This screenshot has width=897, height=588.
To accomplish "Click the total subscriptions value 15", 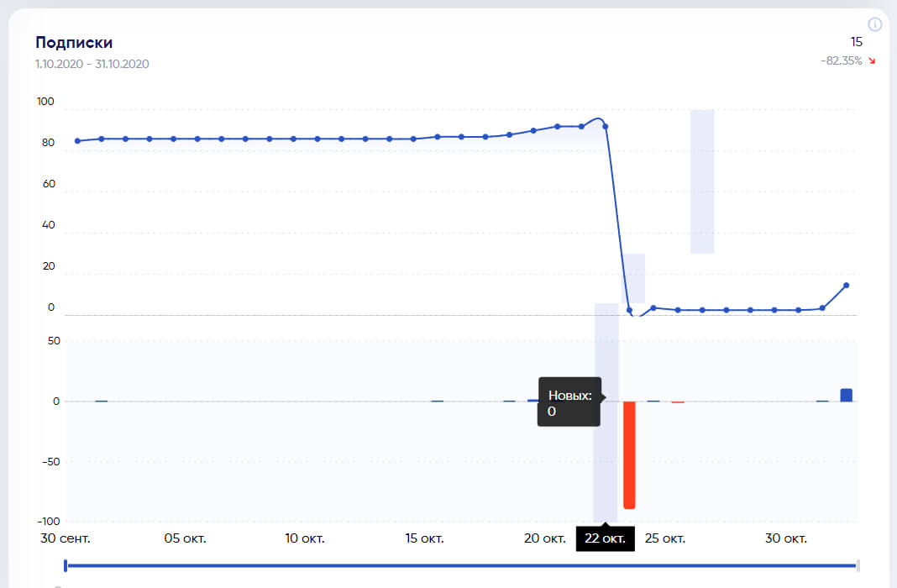I will pyautogui.click(x=857, y=41).
